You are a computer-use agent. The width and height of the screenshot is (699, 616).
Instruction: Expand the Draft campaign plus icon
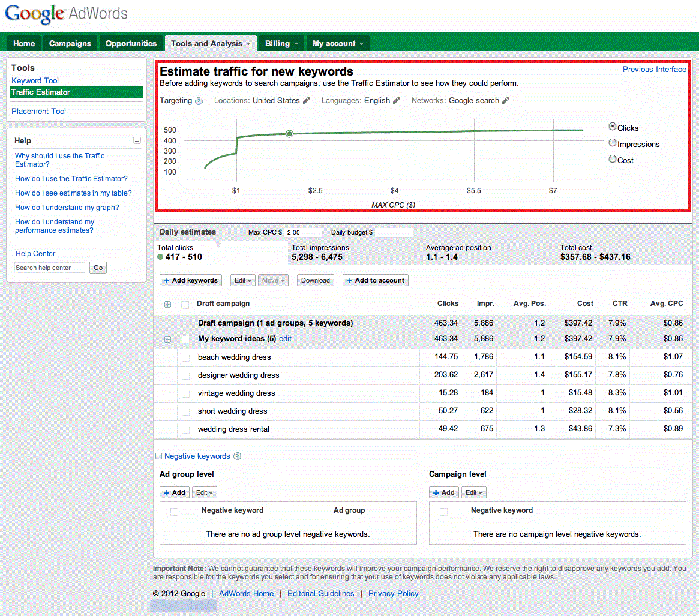167,305
